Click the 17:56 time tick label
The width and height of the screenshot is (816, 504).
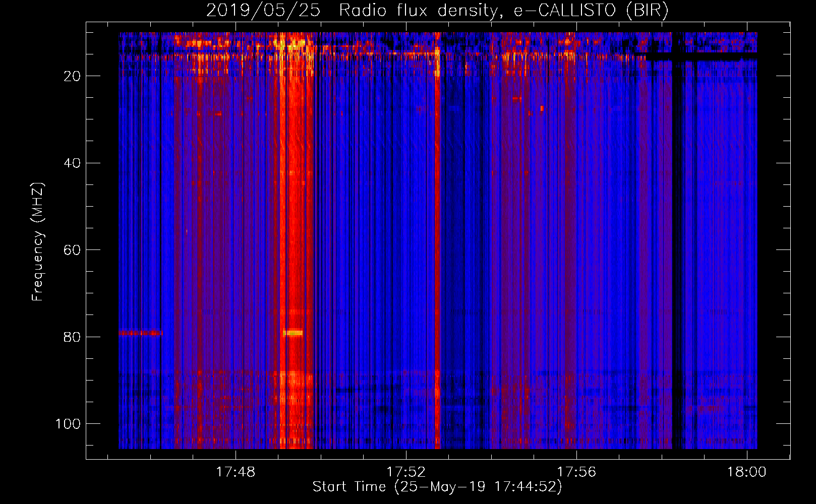coord(576,472)
